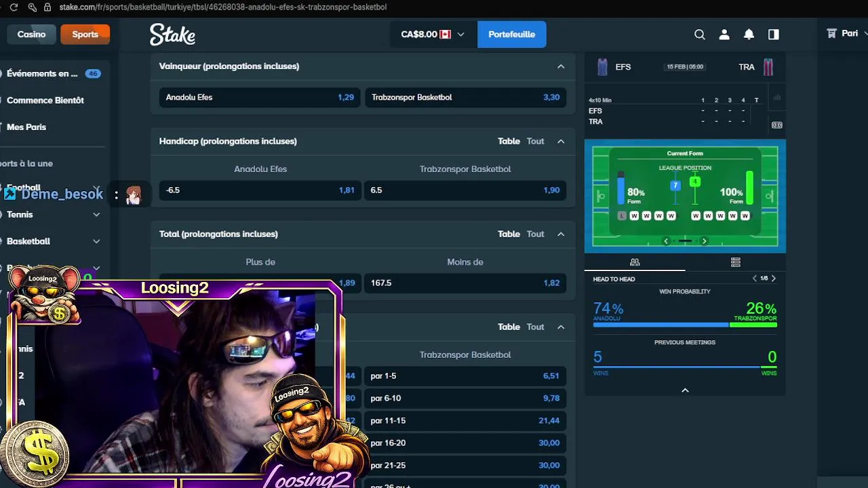Select Table view for Handicap market
Image resolution: width=868 pixels, height=488 pixels.
pyautogui.click(x=509, y=141)
